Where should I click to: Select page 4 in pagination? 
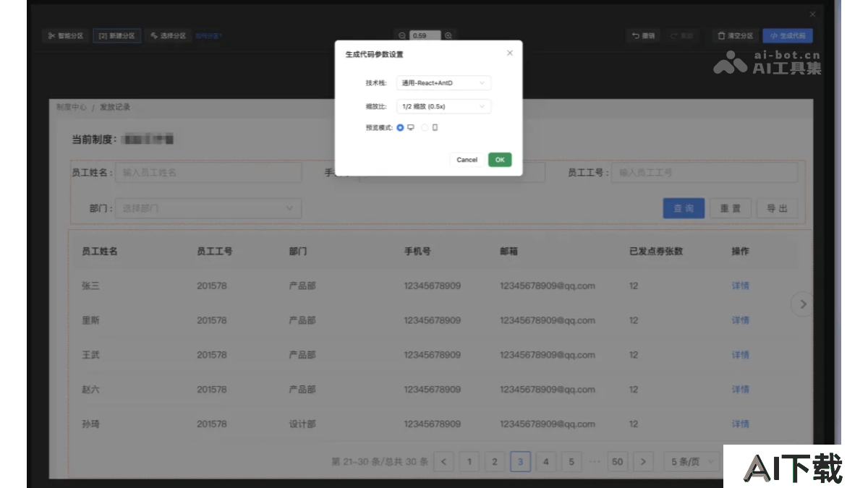click(x=545, y=461)
